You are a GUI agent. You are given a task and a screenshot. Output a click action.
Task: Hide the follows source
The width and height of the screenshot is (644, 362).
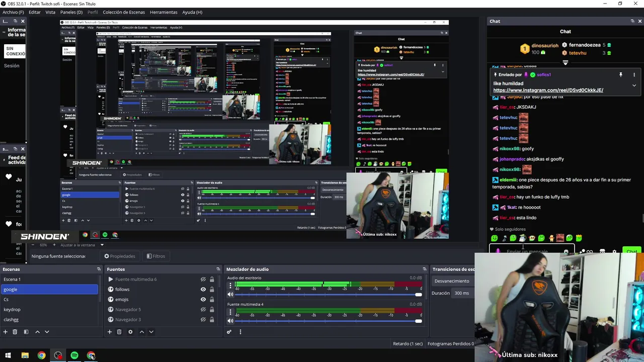[x=203, y=290]
